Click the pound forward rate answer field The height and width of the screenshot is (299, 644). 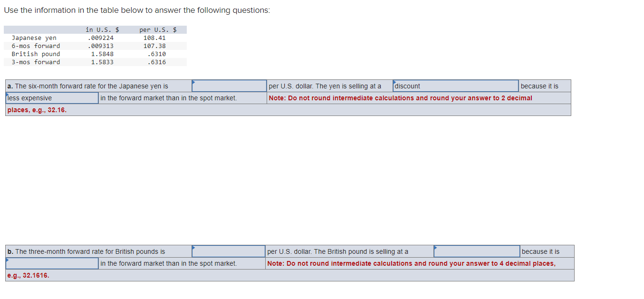point(228,251)
